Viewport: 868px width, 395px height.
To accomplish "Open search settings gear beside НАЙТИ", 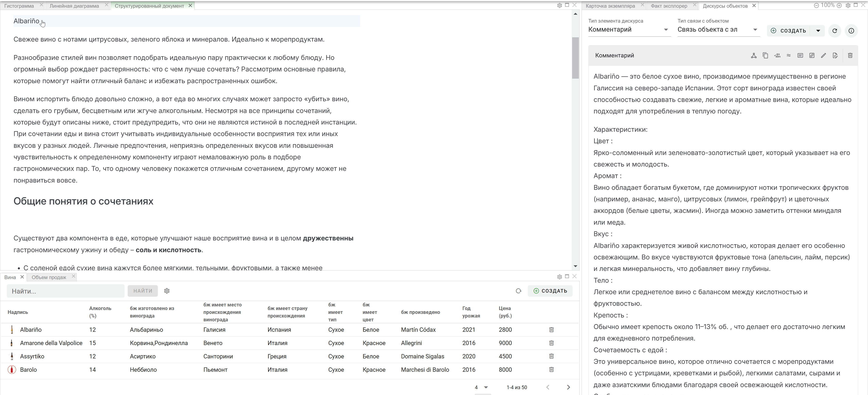I will tap(167, 291).
